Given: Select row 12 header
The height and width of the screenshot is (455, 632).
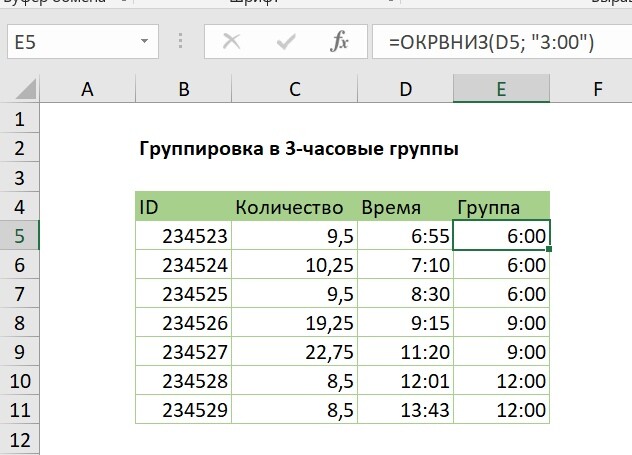Looking at the screenshot, I should click(19, 439).
